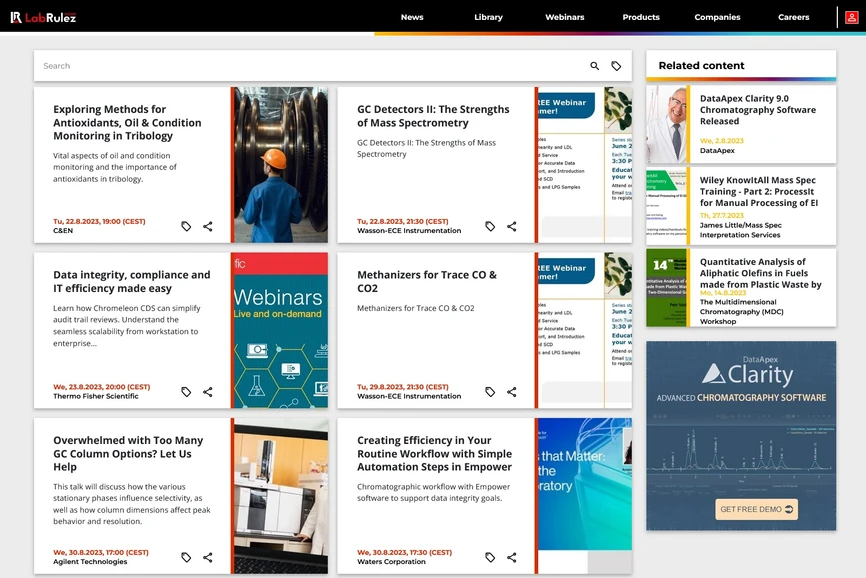Click the tag filter icon in search bar
Screen dimensions: 866x578
(x=616, y=66)
